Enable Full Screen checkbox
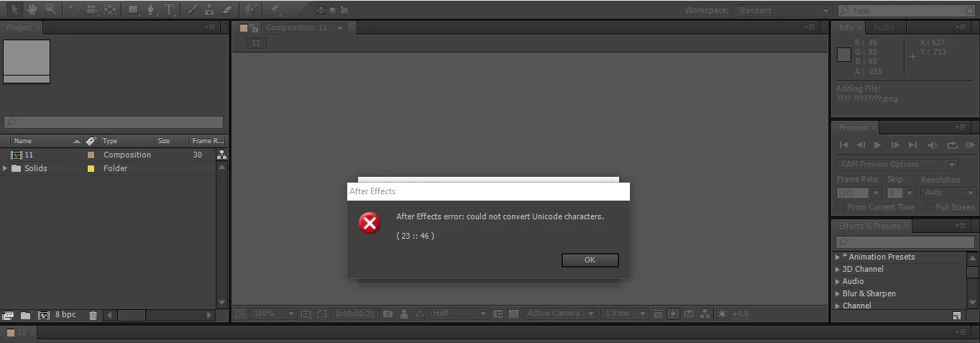980x343 pixels. point(929,207)
